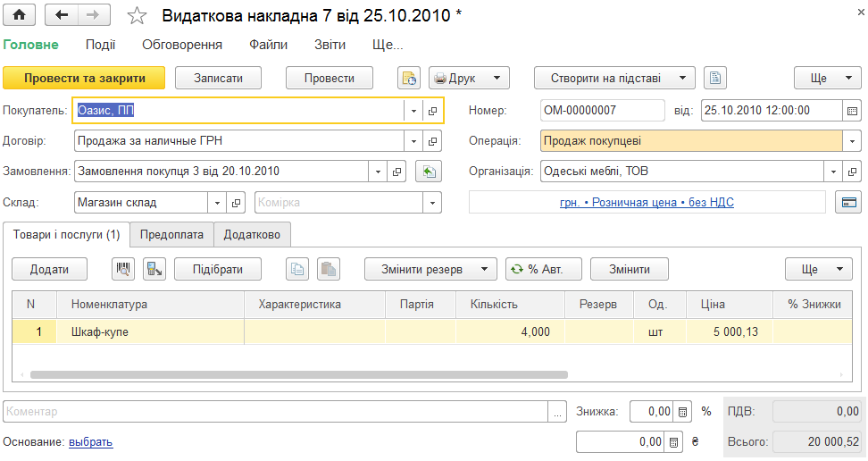Open the Головне section
This screenshot has height=461, width=868.
click(x=31, y=45)
